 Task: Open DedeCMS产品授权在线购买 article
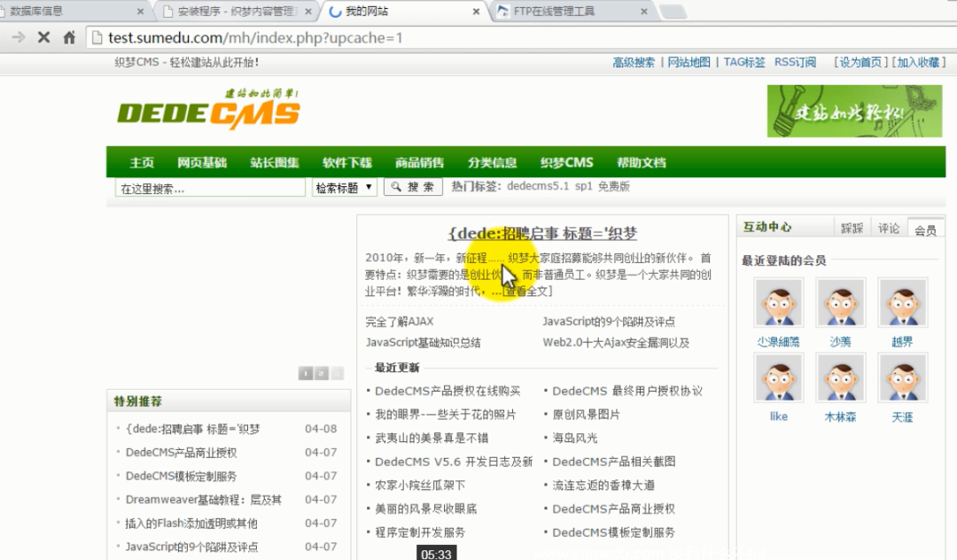pyautogui.click(x=447, y=391)
